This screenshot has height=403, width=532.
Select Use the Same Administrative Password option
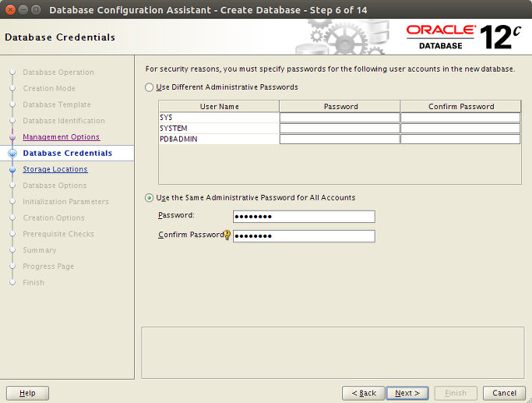tap(149, 197)
